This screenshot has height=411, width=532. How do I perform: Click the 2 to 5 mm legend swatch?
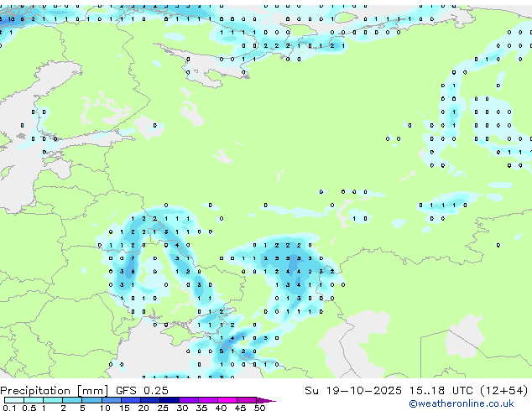[x=72, y=400]
